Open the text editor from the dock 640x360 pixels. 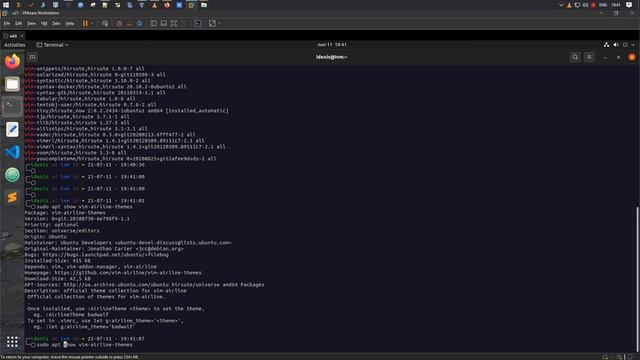click(12, 129)
